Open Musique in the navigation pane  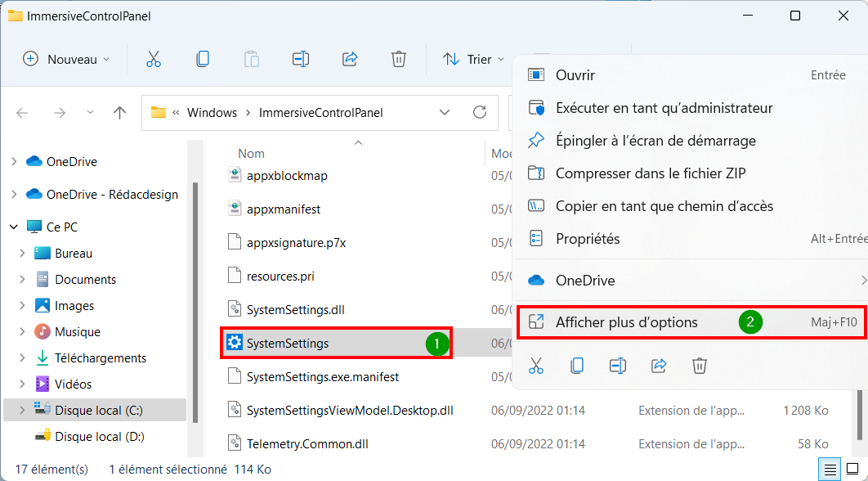(67, 332)
